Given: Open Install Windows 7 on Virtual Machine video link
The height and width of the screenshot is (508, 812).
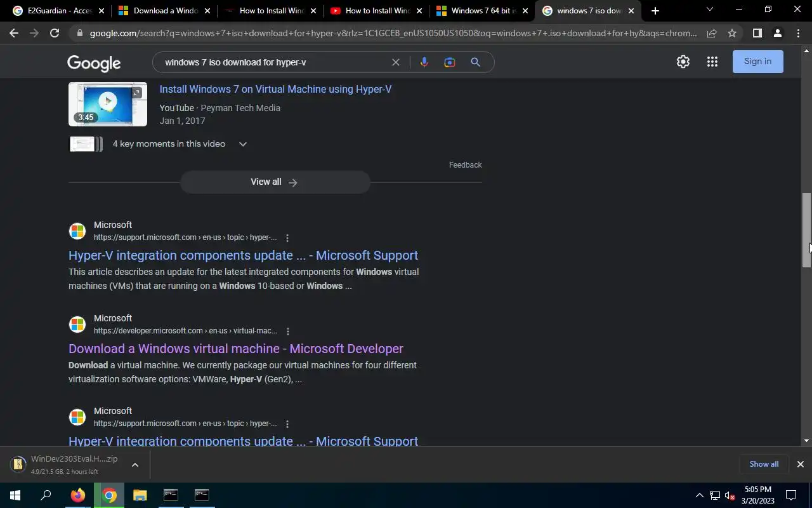Looking at the screenshot, I should pyautogui.click(x=275, y=90).
